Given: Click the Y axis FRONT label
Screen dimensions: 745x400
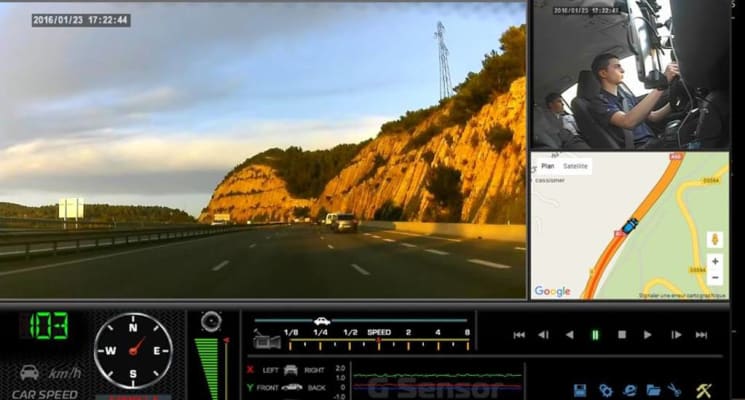Looking at the screenshot, I should tap(267, 388).
